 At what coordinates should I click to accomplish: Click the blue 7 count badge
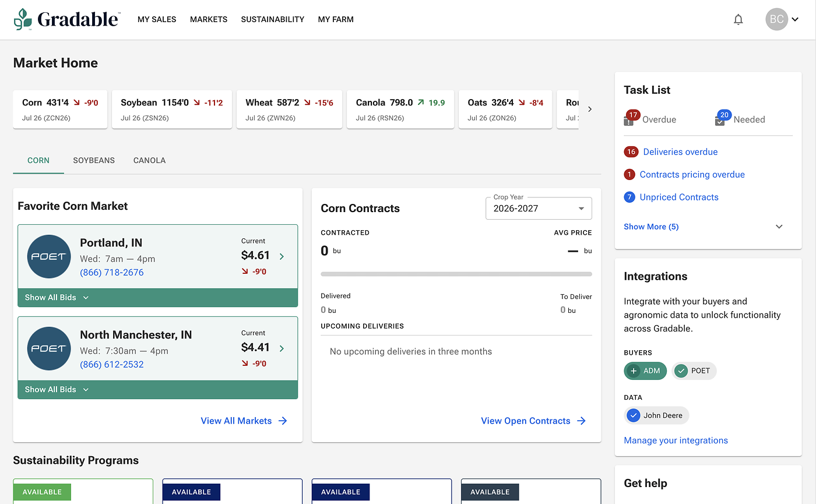point(629,197)
